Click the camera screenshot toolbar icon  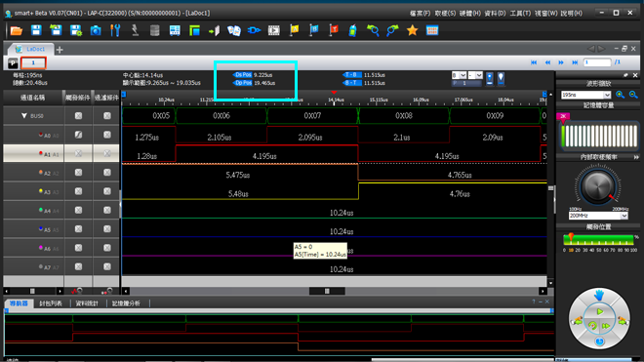(96, 31)
